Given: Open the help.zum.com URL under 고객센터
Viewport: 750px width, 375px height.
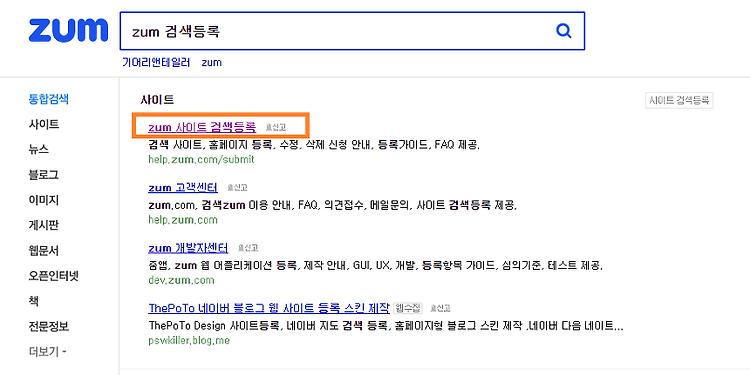Looking at the screenshot, I should coord(183,220).
